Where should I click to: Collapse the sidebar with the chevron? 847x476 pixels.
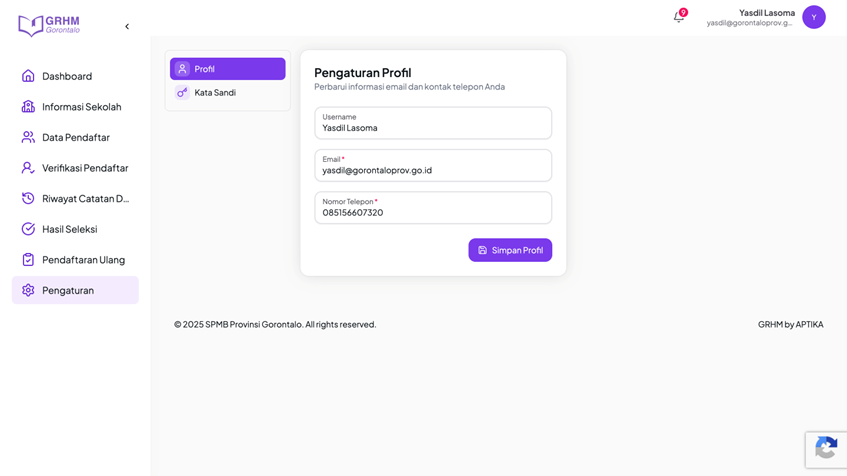coord(127,26)
